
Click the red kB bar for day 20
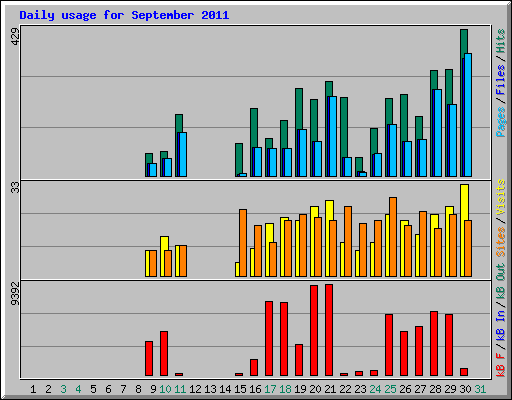(314, 330)
